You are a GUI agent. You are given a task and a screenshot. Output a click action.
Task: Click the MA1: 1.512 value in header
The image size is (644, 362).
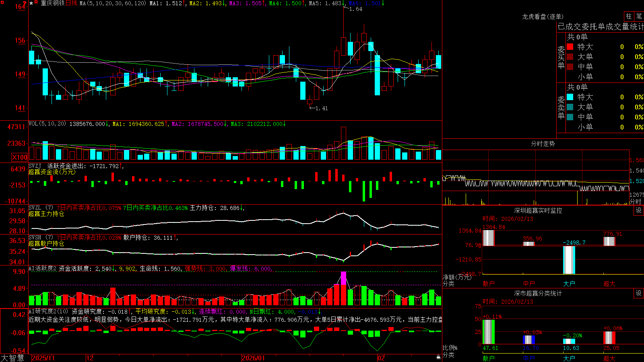[166, 3]
